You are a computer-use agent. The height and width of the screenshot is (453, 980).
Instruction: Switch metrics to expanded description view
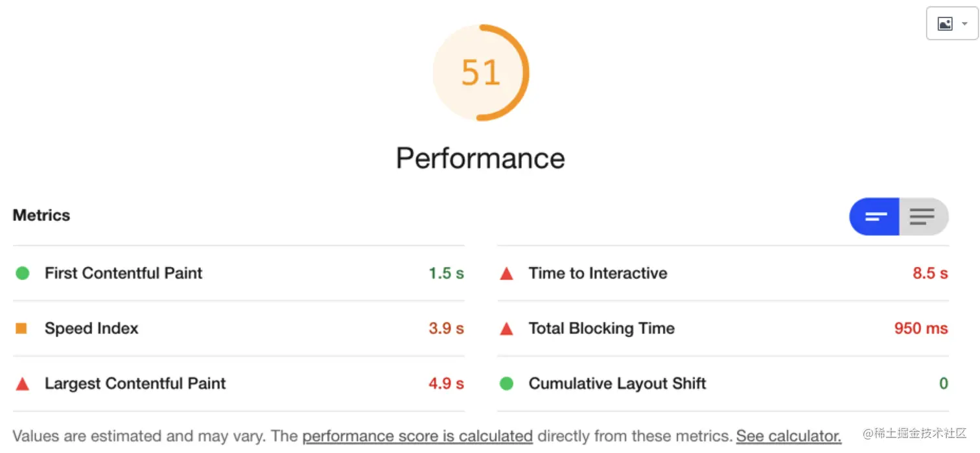[x=922, y=216]
